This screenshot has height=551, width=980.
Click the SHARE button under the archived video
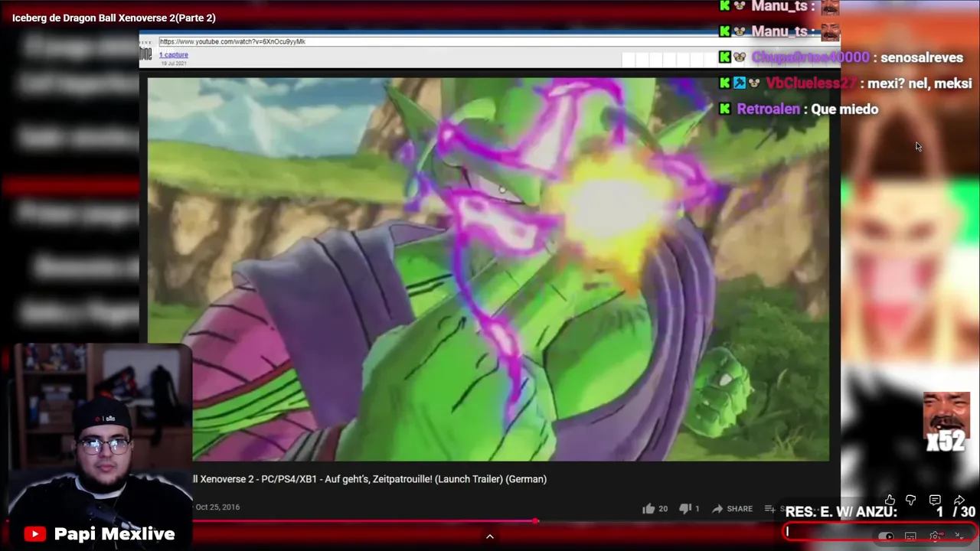pyautogui.click(x=732, y=508)
